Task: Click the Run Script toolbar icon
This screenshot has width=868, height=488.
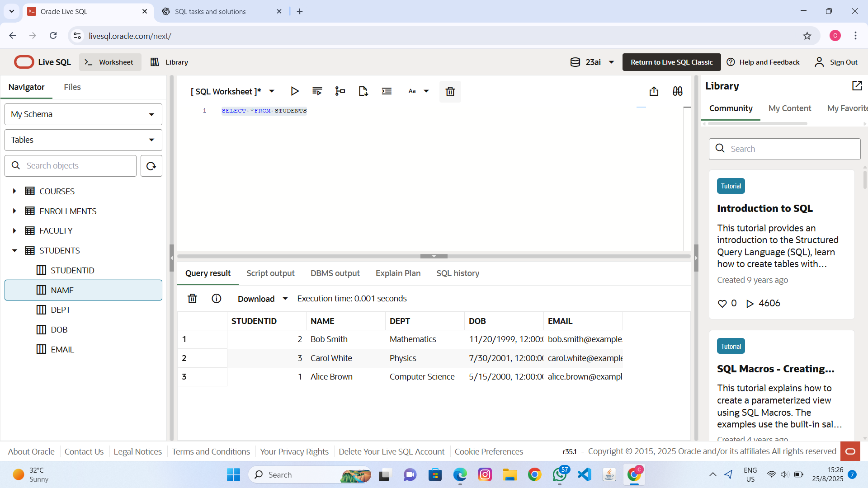Action: tap(317, 91)
